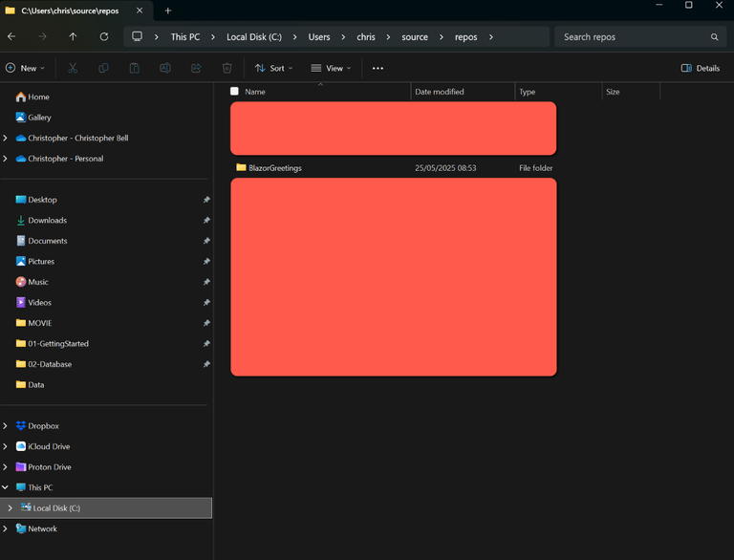Click the Refresh icon in navigation bar
Viewport: 734px width, 560px height.
pyautogui.click(x=103, y=36)
